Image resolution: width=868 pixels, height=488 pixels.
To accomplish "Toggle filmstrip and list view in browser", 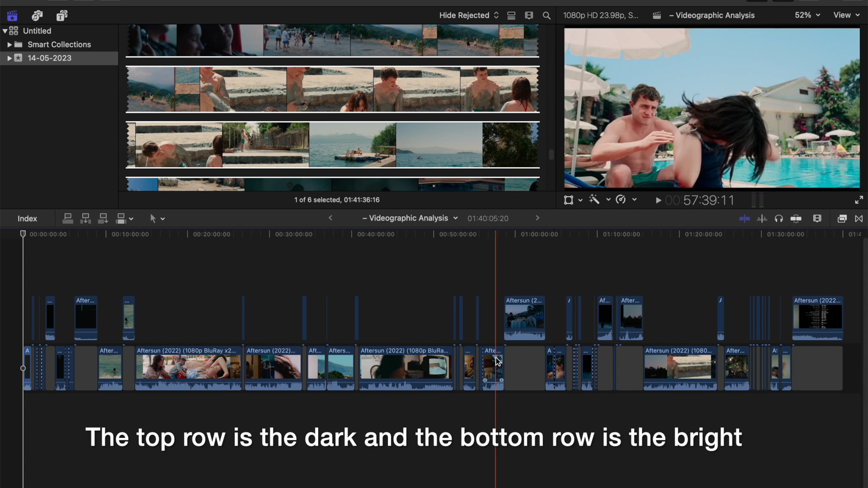I will pyautogui.click(x=511, y=16).
